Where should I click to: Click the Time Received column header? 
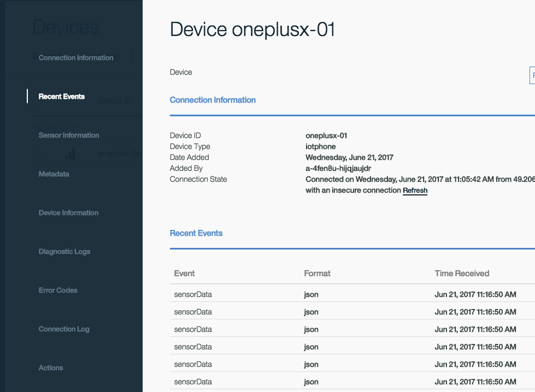click(462, 274)
